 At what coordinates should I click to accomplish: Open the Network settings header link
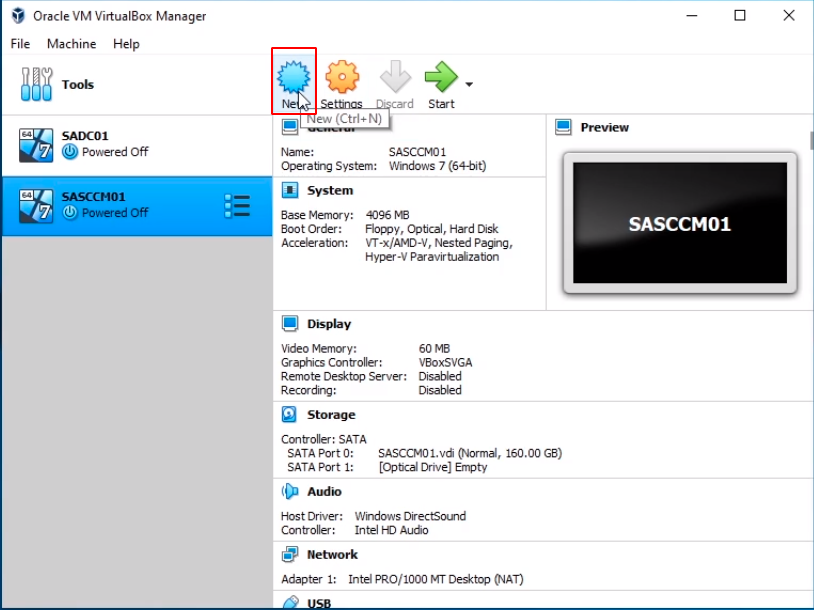332,555
